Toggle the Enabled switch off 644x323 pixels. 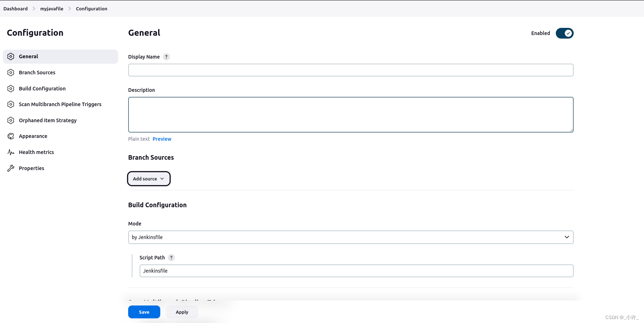(564, 33)
